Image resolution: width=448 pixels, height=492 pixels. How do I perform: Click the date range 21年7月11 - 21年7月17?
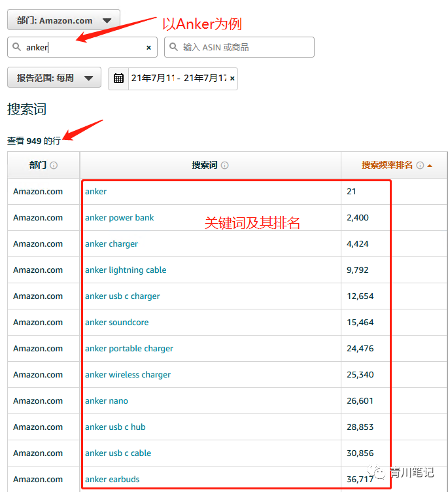179,78
